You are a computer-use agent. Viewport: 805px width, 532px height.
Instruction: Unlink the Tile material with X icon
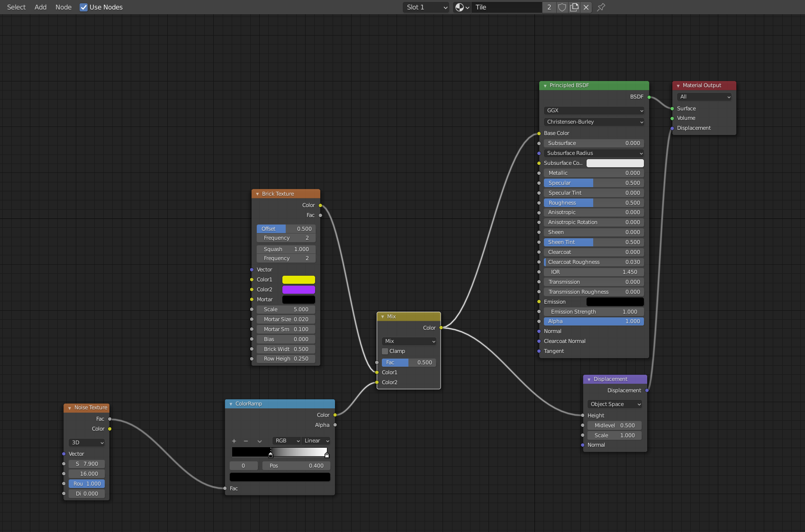pyautogui.click(x=586, y=7)
